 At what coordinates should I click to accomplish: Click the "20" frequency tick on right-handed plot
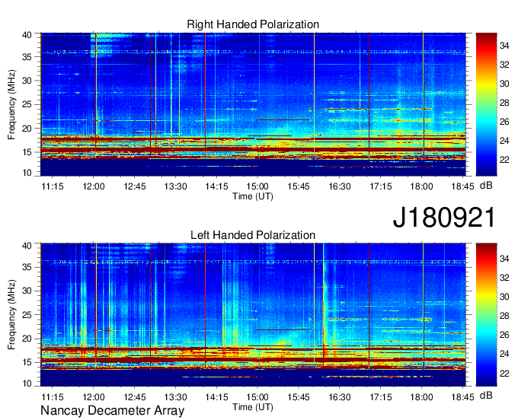(27, 129)
